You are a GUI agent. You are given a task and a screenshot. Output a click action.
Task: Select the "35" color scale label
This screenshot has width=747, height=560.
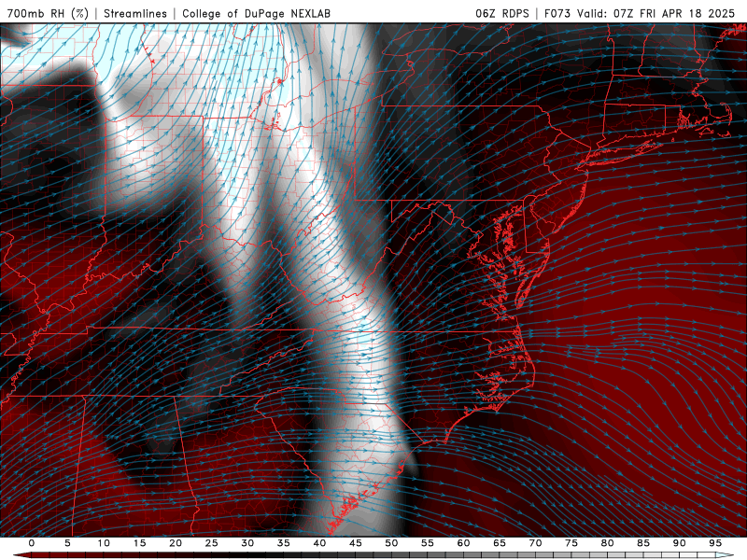click(284, 543)
